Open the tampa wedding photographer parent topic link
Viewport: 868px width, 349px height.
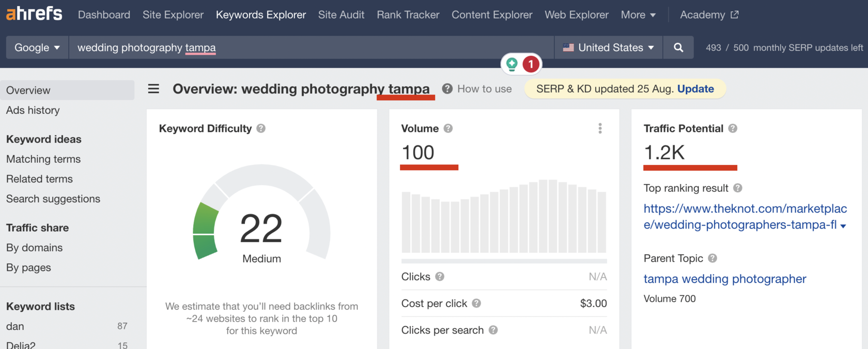point(724,279)
